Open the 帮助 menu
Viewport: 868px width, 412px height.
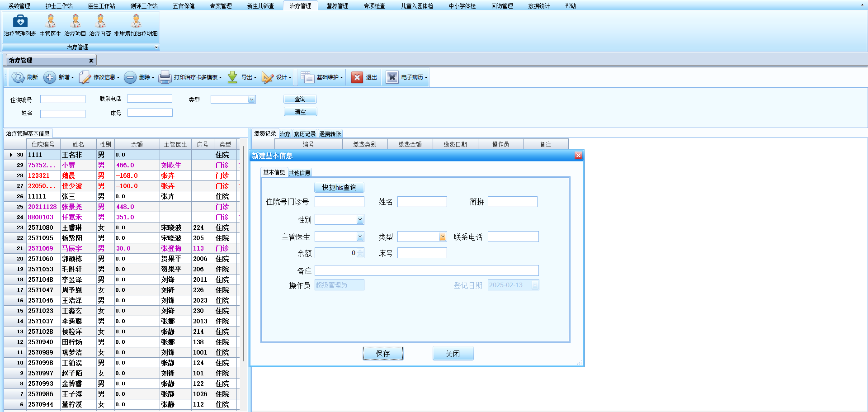pos(571,6)
